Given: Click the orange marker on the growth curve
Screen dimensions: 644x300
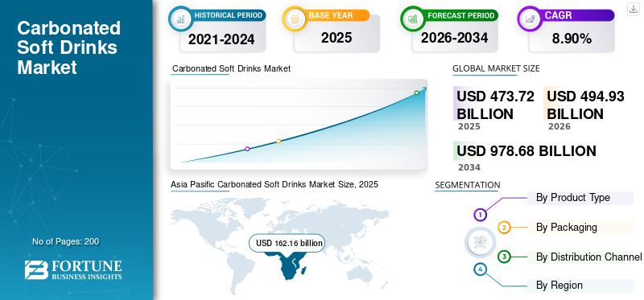Looking at the screenshot, I should point(279,142).
